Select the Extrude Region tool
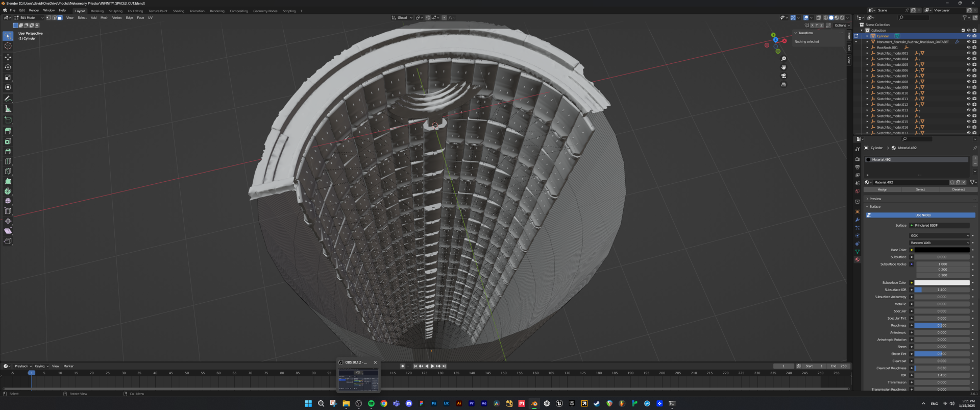 point(8,131)
